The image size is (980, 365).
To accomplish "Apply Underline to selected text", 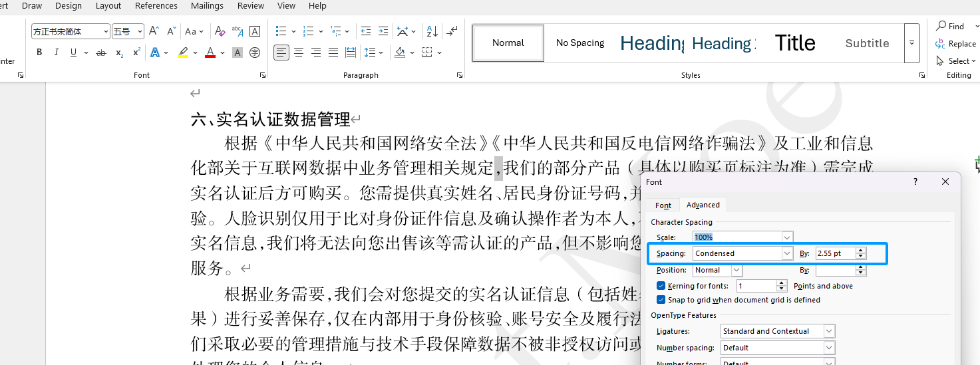I will [73, 53].
